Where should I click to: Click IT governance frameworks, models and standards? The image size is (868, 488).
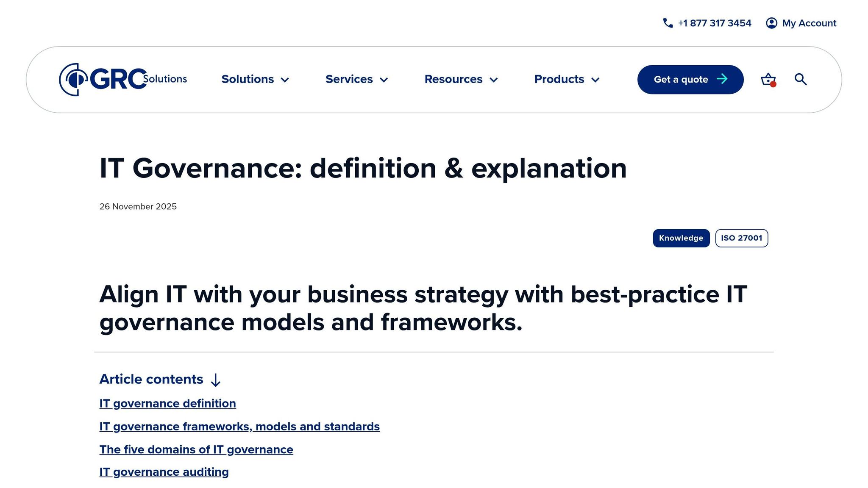pos(239,427)
